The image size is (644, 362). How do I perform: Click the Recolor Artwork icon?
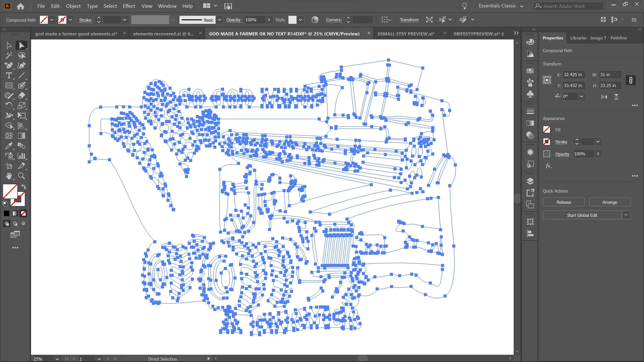point(315,20)
